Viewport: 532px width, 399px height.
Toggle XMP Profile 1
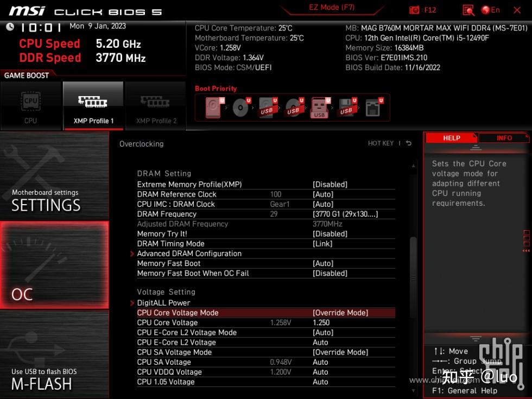tap(93, 106)
